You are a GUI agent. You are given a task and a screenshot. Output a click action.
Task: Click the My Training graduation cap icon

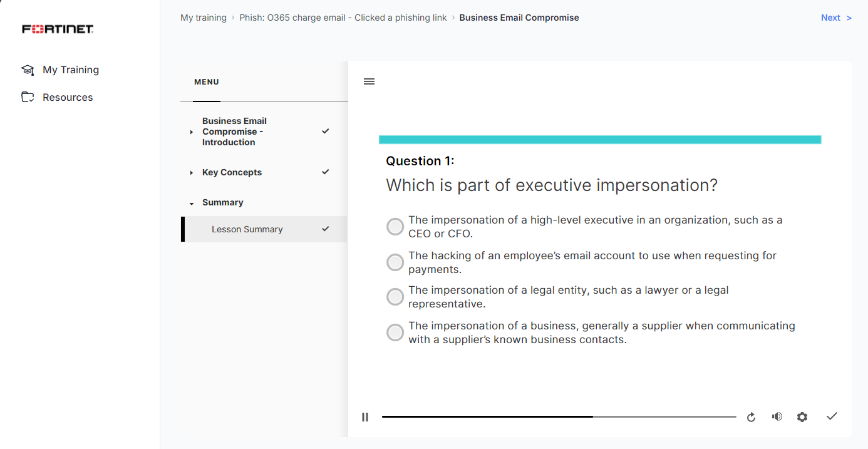[x=28, y=70]
